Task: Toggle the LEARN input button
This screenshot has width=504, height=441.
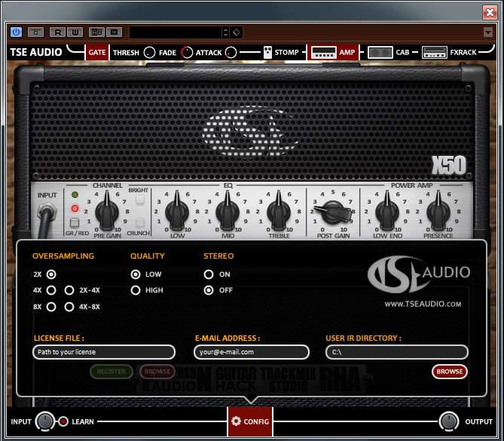Action: pyautogui.click(x=63, y=421)
